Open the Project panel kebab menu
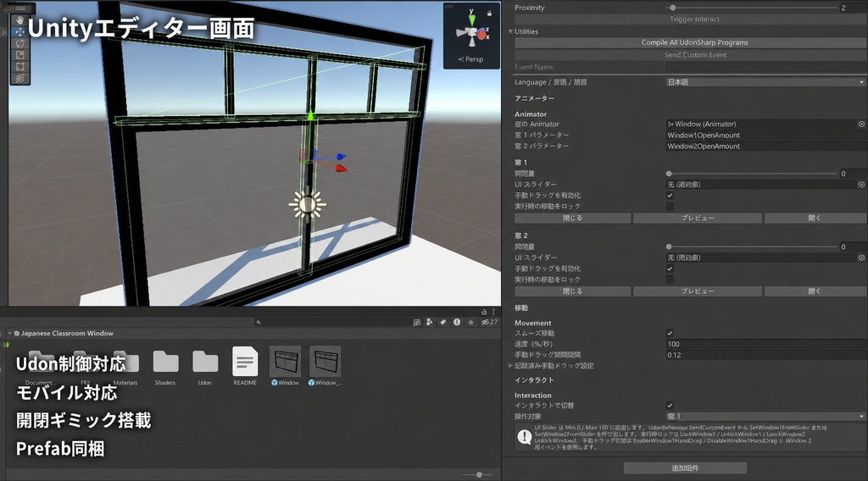The width and height of the screenshot is (868, 481). pyautogui.click(x=493, y=312)
